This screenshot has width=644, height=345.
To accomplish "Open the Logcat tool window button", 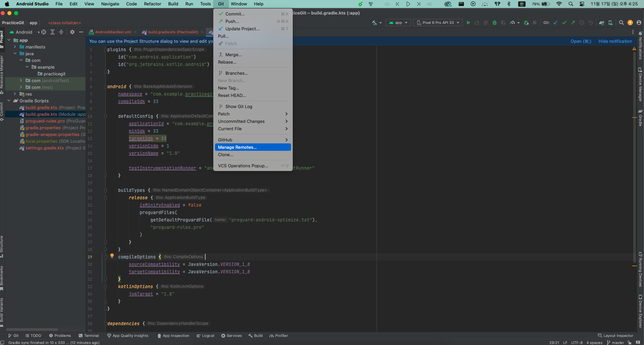I will (x=205, y=336).
